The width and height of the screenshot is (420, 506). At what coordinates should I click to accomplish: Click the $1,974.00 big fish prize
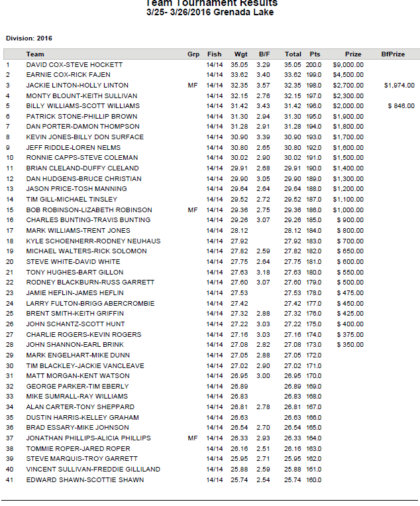pos(399,86)
